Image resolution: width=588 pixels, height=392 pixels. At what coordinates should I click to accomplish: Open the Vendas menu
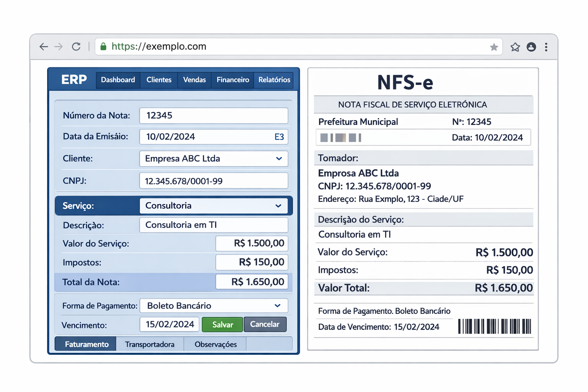(x=194, y=80)
